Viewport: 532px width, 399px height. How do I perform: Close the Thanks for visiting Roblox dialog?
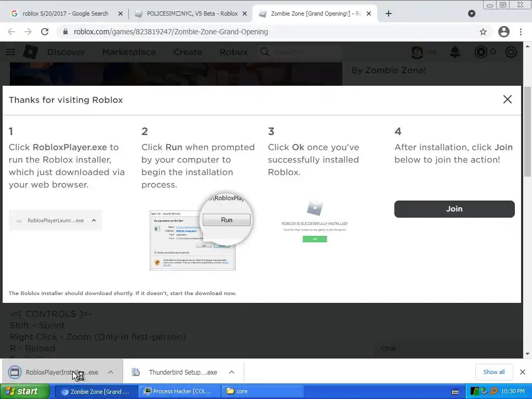click(x=507, y=99)
